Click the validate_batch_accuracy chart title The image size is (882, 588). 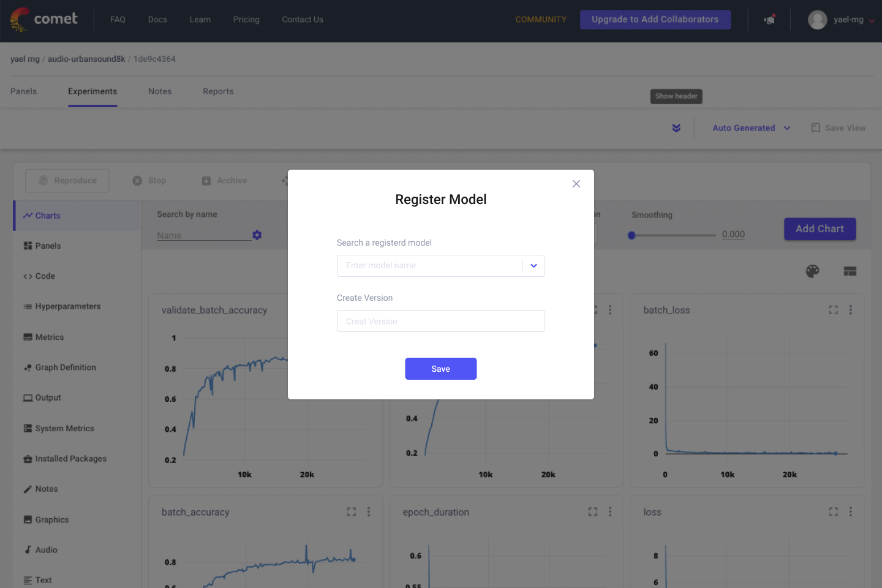coord(214,310)
